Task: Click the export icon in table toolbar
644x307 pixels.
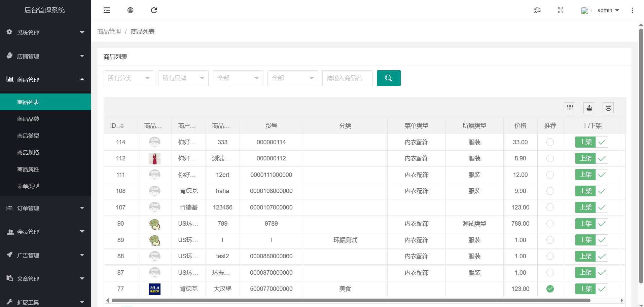Action: (589, 108)
